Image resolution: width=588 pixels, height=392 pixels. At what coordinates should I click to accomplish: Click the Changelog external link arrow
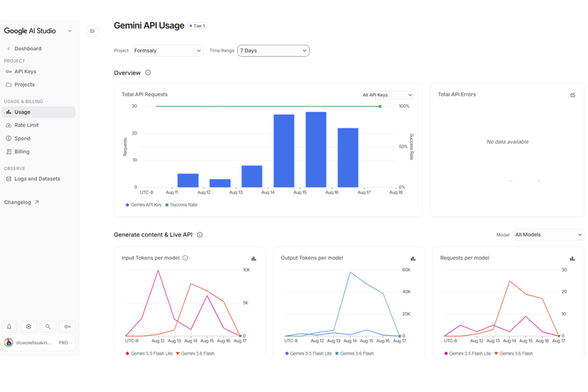[36, 201]
